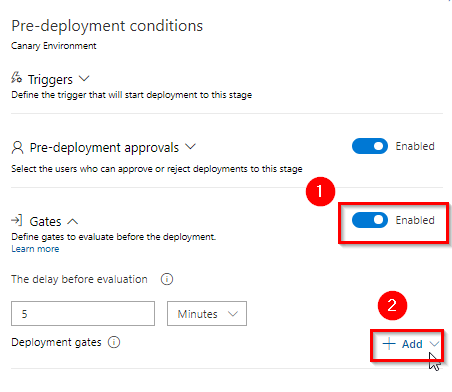Click the Triggers lightning icon
452x392 pixels.
[x=16, y=77]
